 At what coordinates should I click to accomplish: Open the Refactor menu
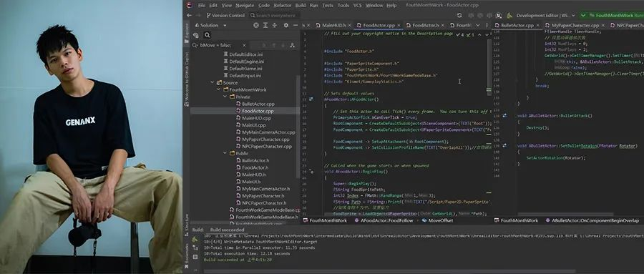click(283, 5)
